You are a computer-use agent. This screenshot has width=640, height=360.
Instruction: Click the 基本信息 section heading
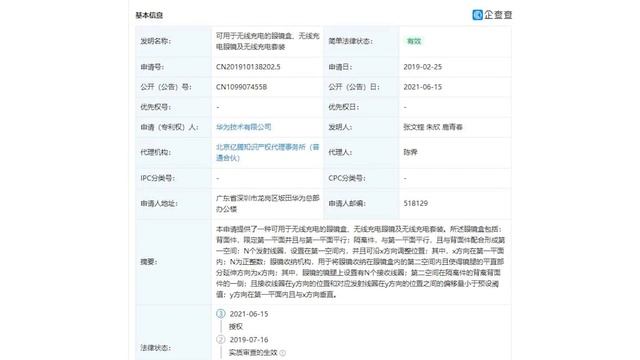(x=149, y=16)
